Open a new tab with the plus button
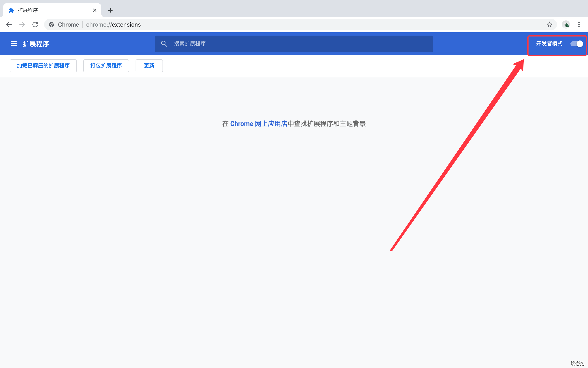The height and width of the screenshot is (368, 588). [110, 10]
